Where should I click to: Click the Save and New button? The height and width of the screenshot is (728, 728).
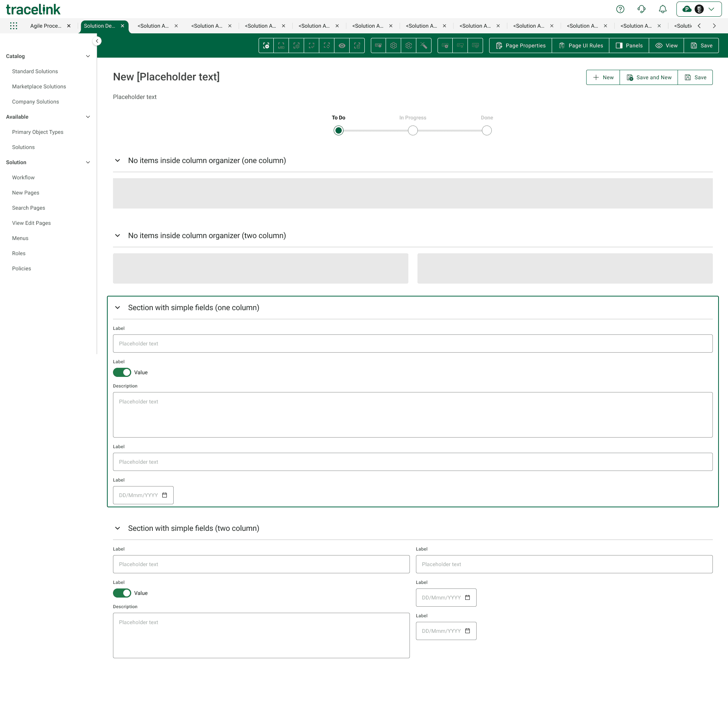point(649,77)
